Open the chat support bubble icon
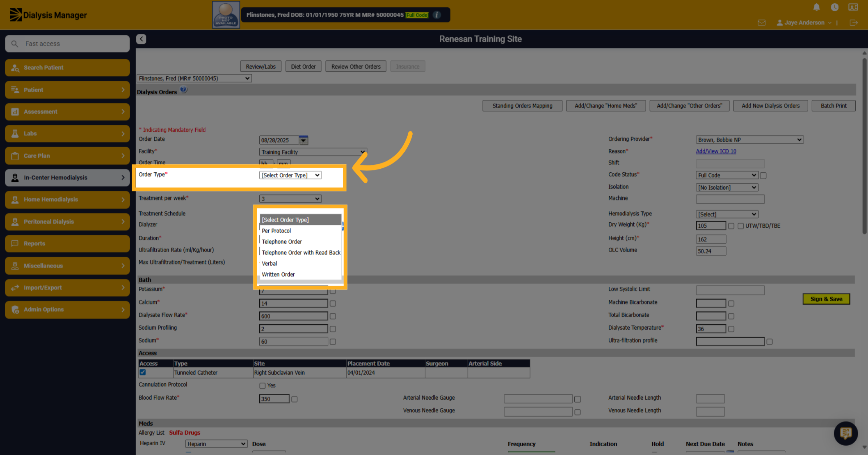Image resolution: width=868 pixels, height=455 pixels. (x=846, y=433)
